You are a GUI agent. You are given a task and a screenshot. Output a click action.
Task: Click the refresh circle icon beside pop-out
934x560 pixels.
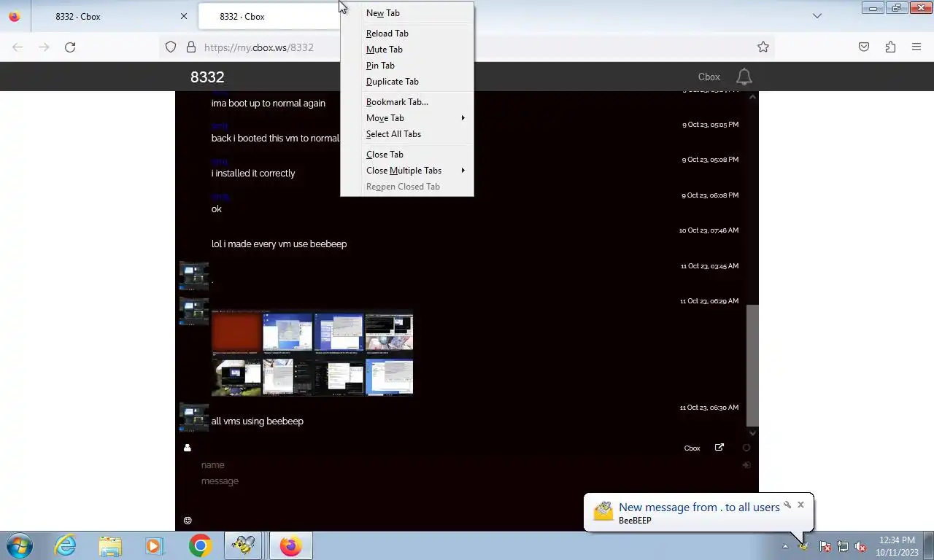[746, 448]
